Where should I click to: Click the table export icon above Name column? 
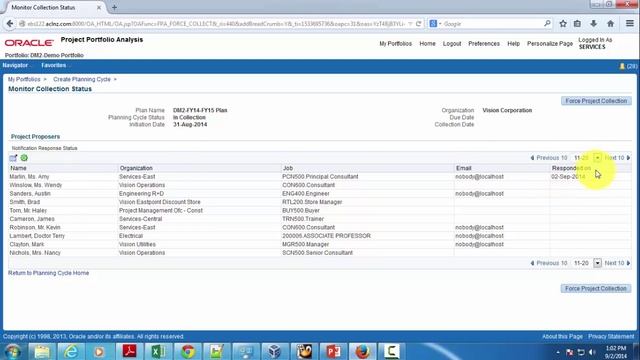click(x=13, y=158)
